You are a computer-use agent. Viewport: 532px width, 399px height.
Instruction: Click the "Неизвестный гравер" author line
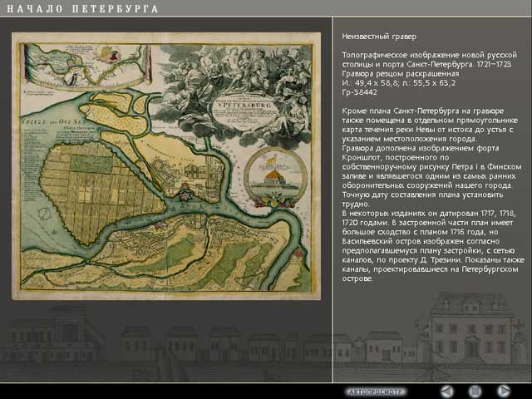point(379,37)
